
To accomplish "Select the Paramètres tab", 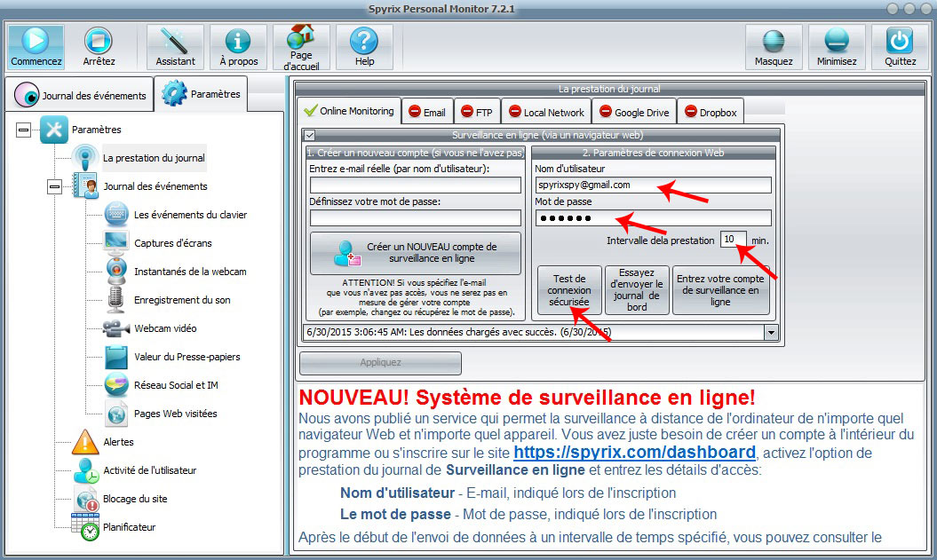I will (202, 94).
